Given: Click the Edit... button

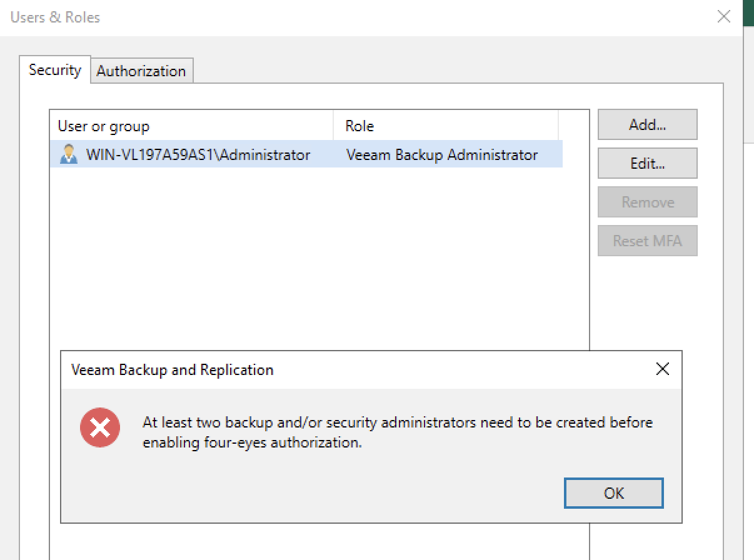Looking at the screenshot, I should (647, 163).
